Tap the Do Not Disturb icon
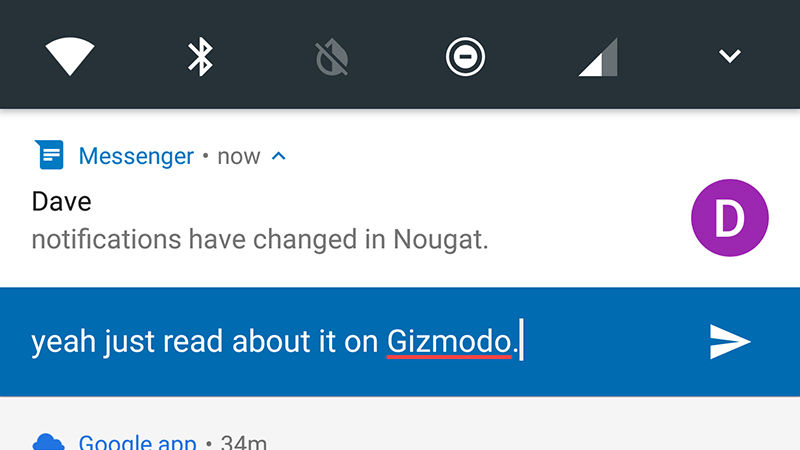Viewport: 800px width, 450px height. pos(465,56)
